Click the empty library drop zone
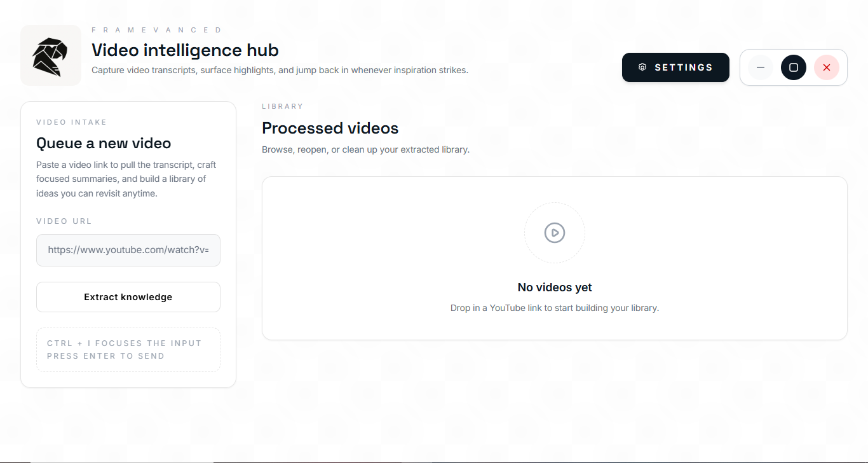This screenshot has width=868, height=463. 554,258
